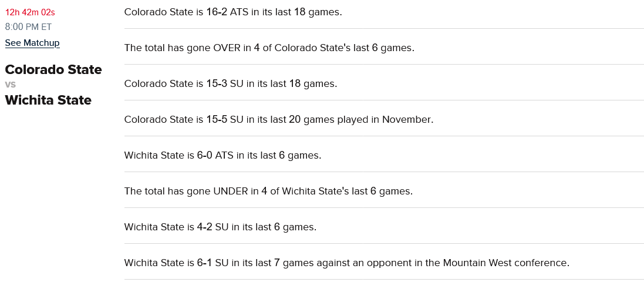This screenshot has width=644, height=282.
Task: Select the Colorado State OVER total trend
Action: [x=269, y=48]
